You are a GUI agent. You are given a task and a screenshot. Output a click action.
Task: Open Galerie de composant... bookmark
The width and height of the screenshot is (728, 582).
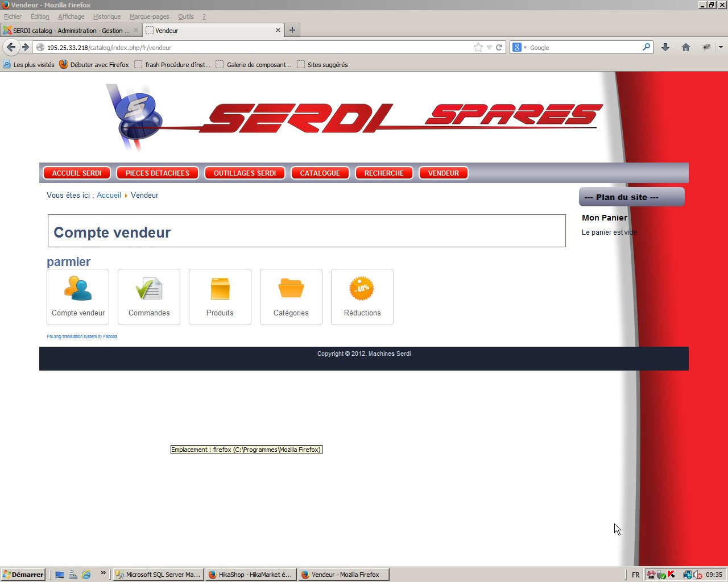pyautogui.click(x=254, y=65)
